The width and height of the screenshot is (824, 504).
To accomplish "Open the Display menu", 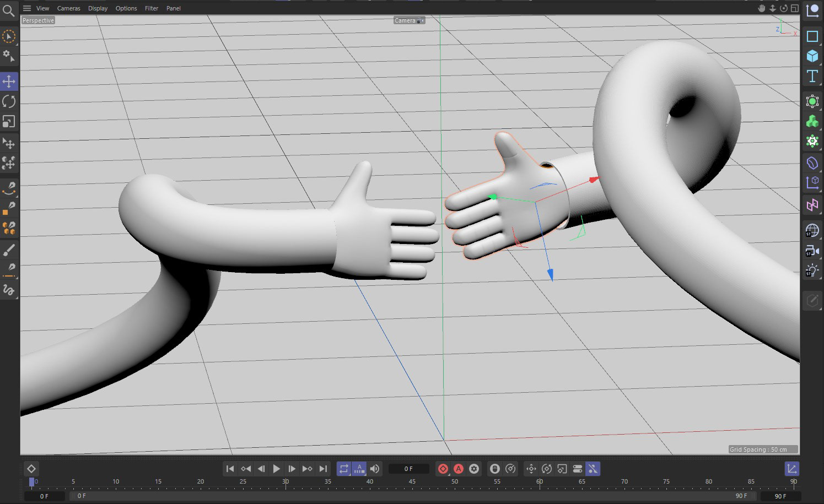I will coord(98,8).
